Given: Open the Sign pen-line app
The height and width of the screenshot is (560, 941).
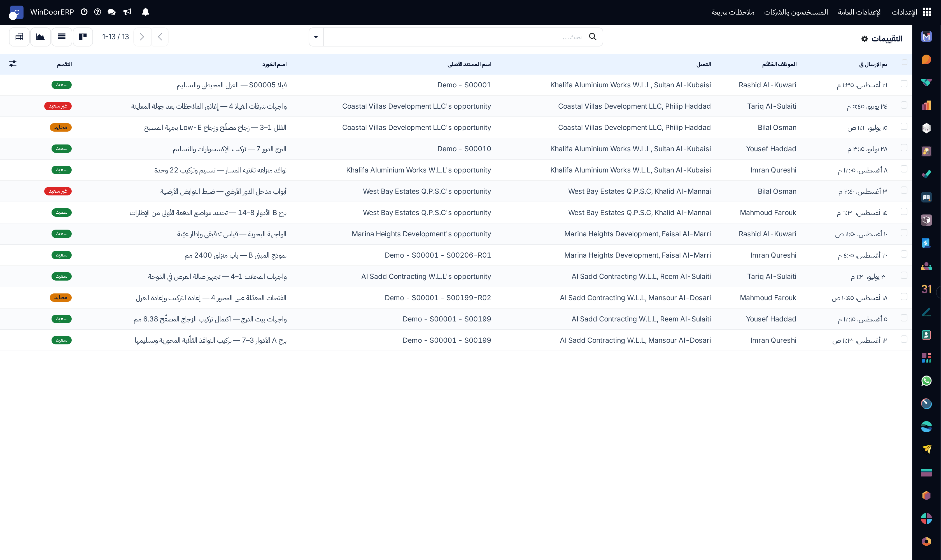Looking at the screenshot, I should pyautogui.click(x=926, y=312).
